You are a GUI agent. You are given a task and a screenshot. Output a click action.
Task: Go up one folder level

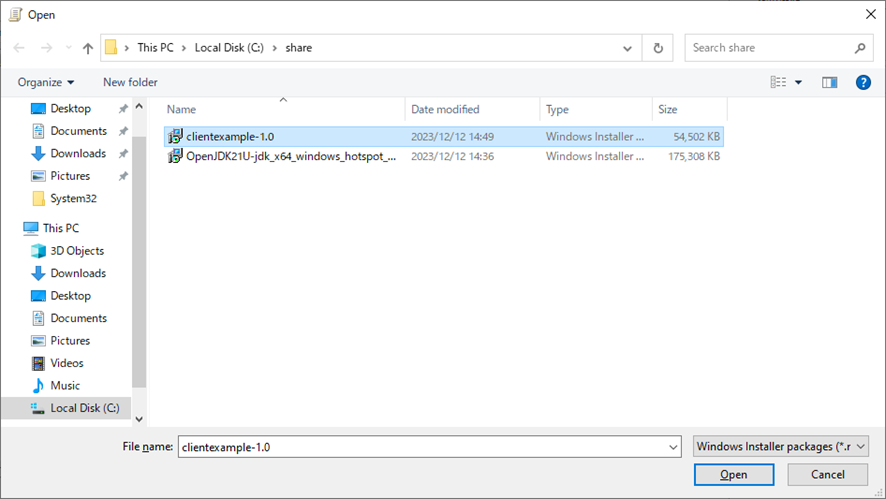tap(88, 48)
